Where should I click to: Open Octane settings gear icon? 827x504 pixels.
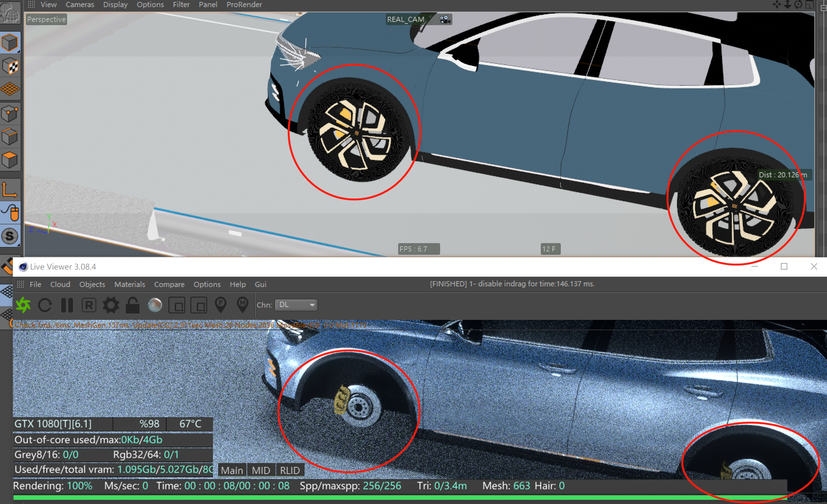111,305
